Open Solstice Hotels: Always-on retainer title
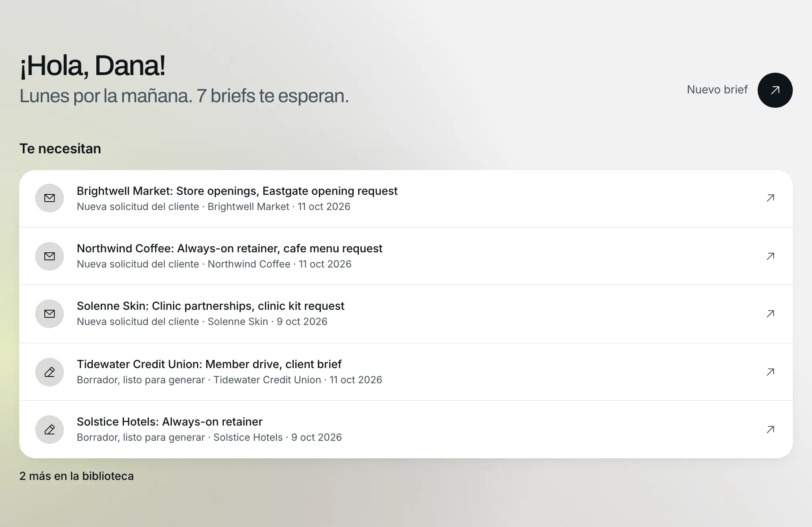 click(x=169, y=422)
